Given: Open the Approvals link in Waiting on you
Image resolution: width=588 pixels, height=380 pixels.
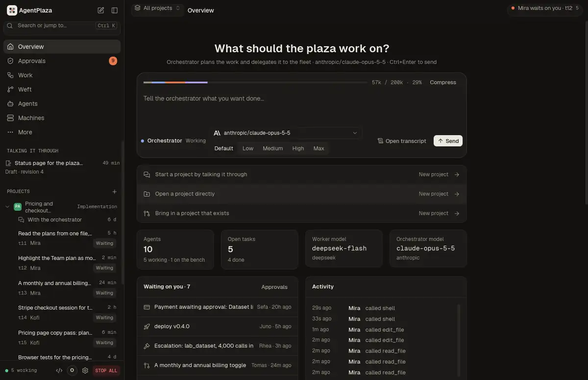Looking at the screenshot, I should (274, 287).
